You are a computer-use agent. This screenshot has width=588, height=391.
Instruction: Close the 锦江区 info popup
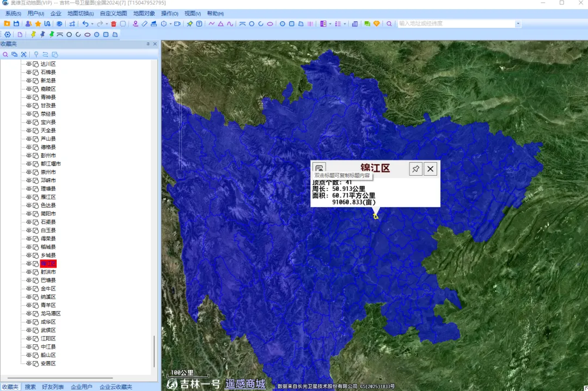click(431, 169)
